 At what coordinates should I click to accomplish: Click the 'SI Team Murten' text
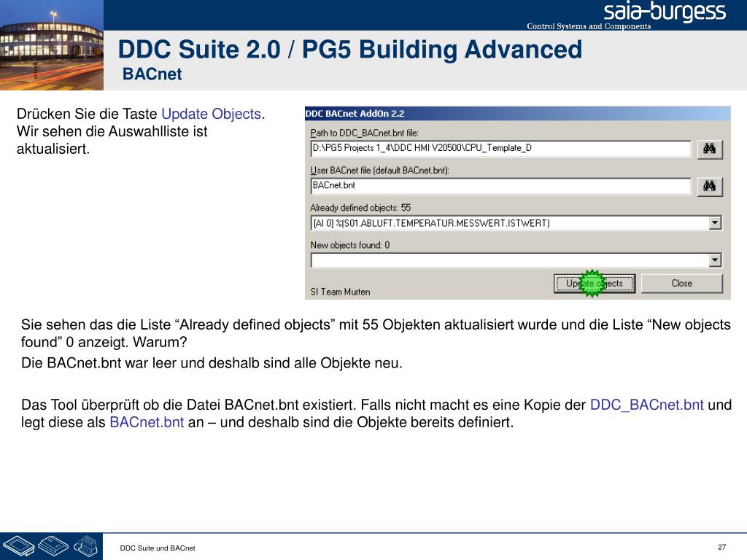coord(340,292)
